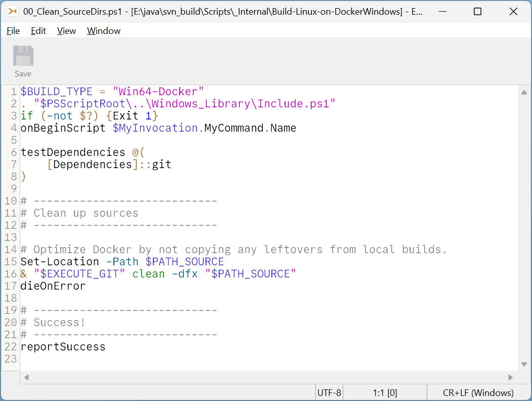Viewport: 532px width, 401px height.
Task: Click the left arrow of the horizontal scrollbar
Action: (26, 377)
